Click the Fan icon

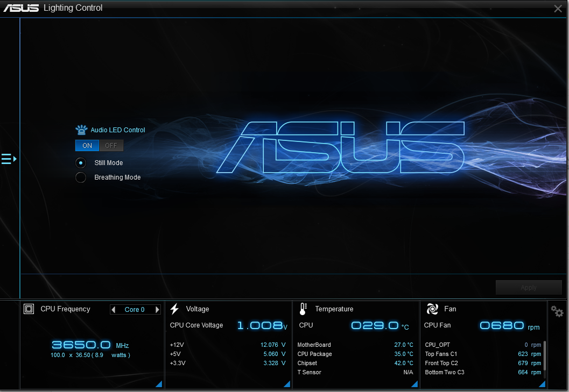point(432,309)
